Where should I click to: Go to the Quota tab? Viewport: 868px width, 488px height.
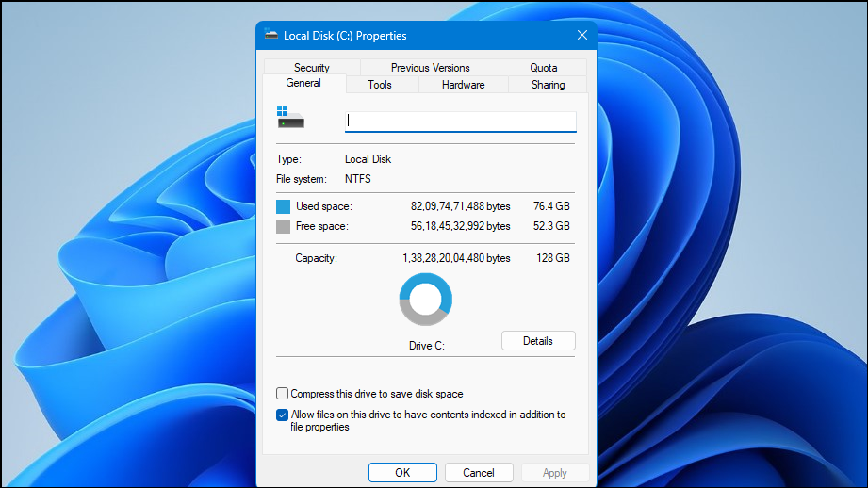coord(544,68)
